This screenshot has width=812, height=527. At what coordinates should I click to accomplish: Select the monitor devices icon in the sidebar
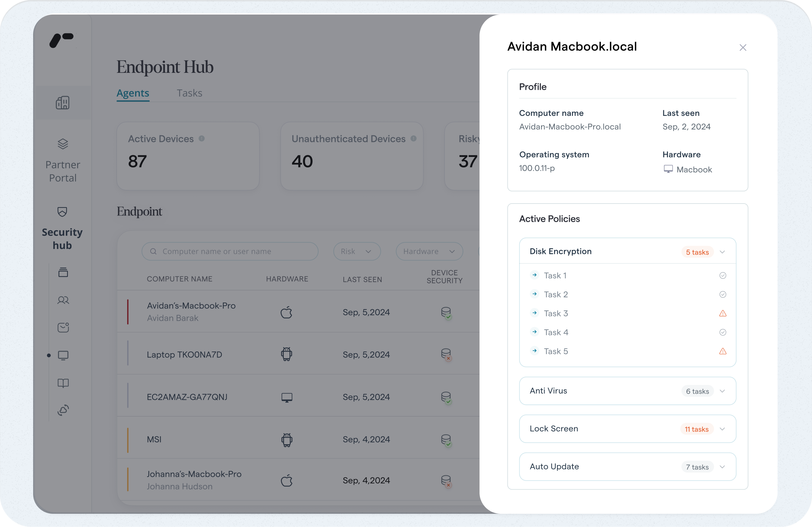click(63, 356)
